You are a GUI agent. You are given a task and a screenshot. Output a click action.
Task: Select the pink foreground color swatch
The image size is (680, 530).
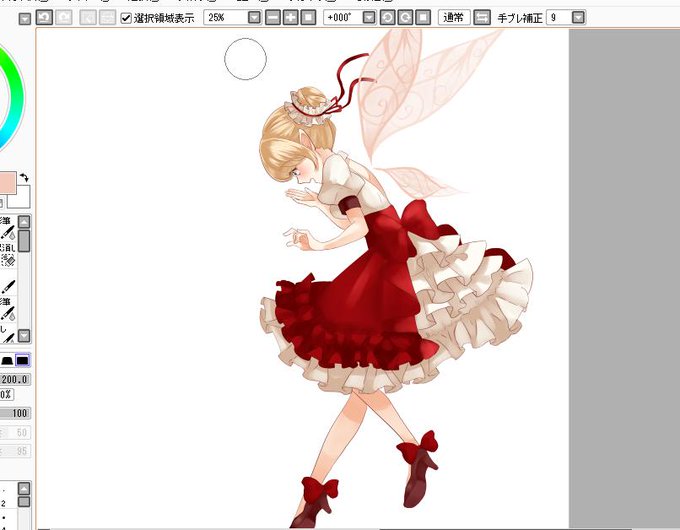pyautogui.click(x=8, y=183)
